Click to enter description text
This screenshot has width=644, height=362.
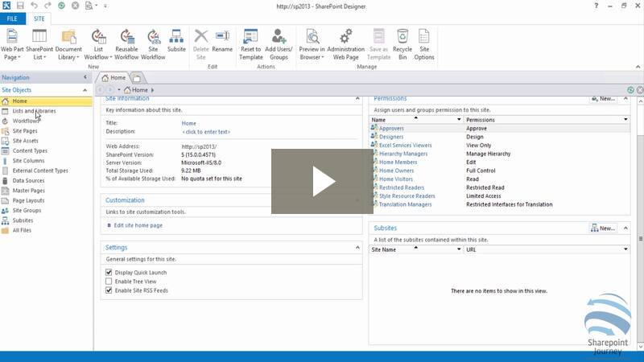point(206,132)
